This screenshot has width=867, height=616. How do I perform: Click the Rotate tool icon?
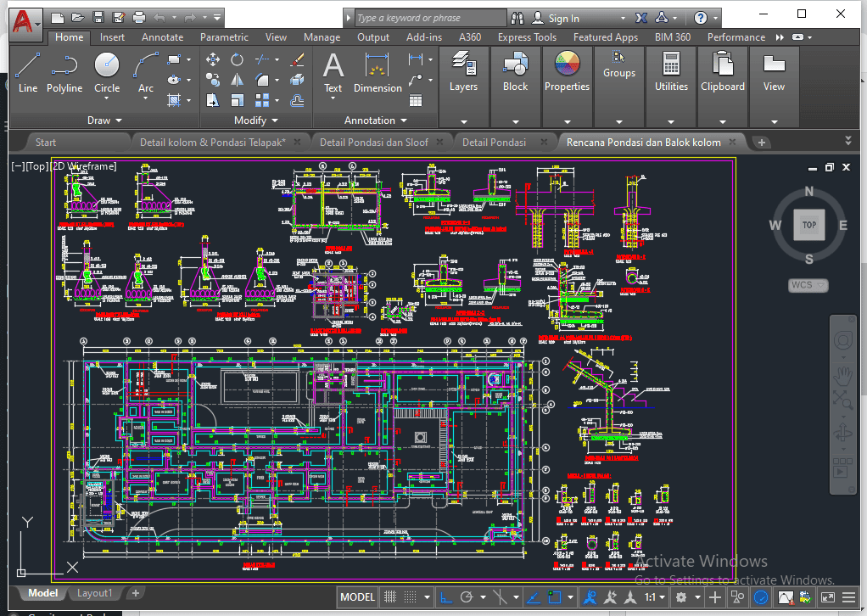[238, 59]
